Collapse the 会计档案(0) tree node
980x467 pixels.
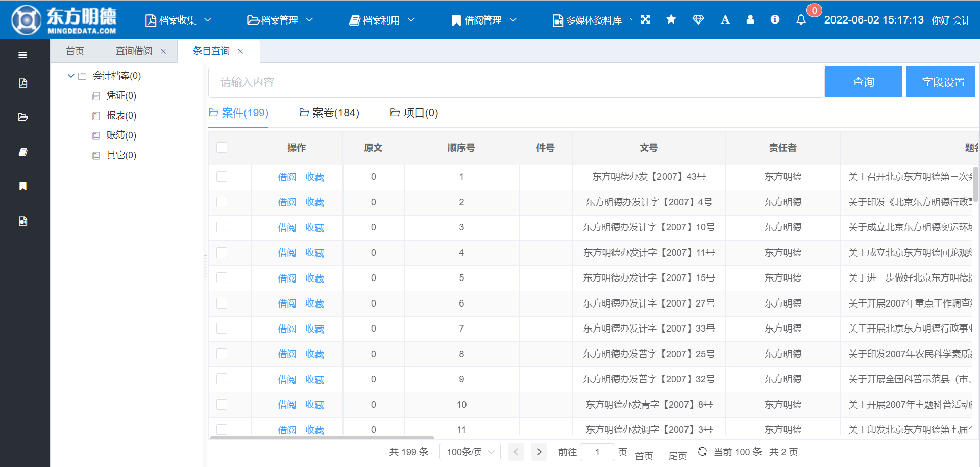[71, 75]
